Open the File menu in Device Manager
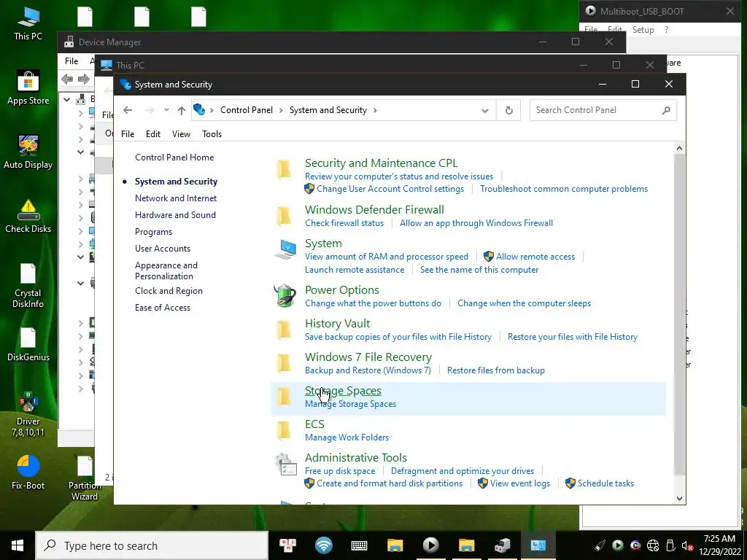The width and height of the screenshot is (747, 560). point(71,61)
